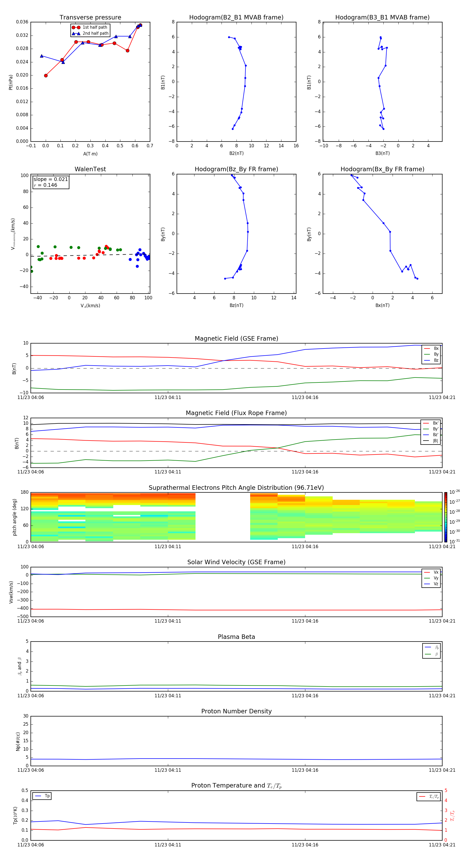Click the Te/Tp legend in temperature plot

pos(429,796)
